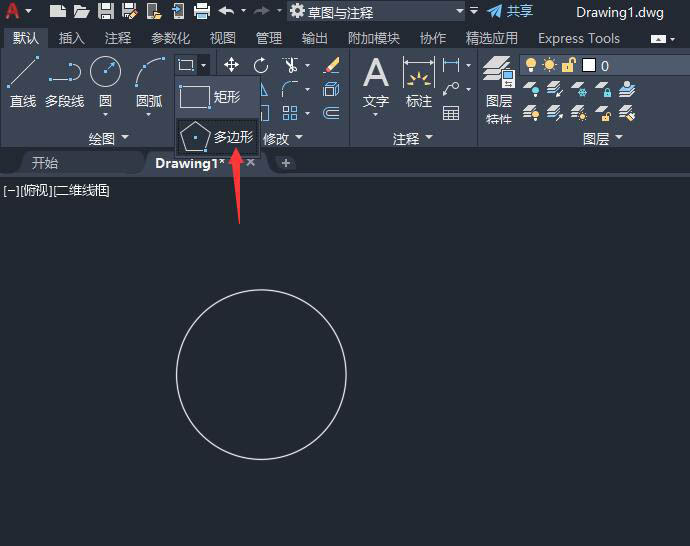Click the layer Off lightbulb tool
Screen dimensions: 690x546
click(531, 89)
